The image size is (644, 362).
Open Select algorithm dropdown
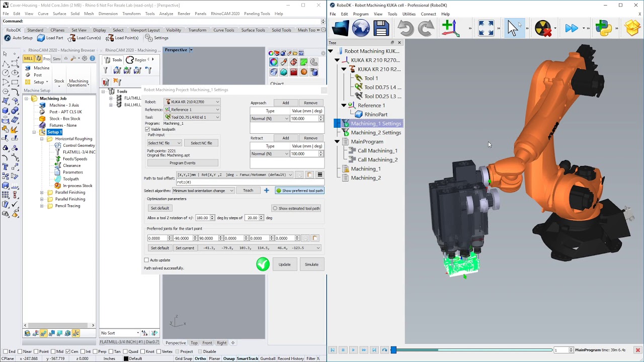coord(203,191)
